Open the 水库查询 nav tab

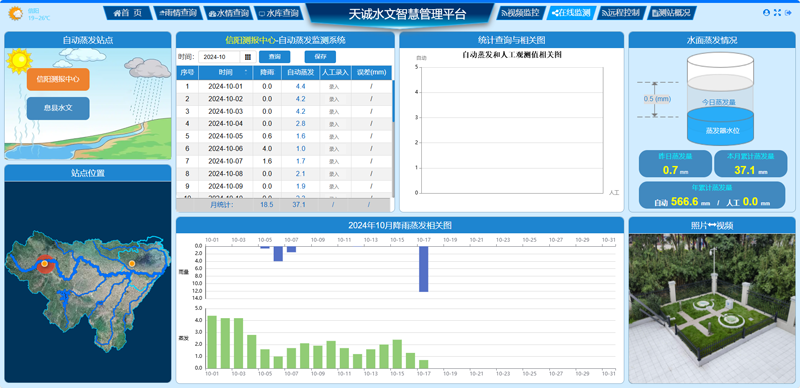(278, 13)
